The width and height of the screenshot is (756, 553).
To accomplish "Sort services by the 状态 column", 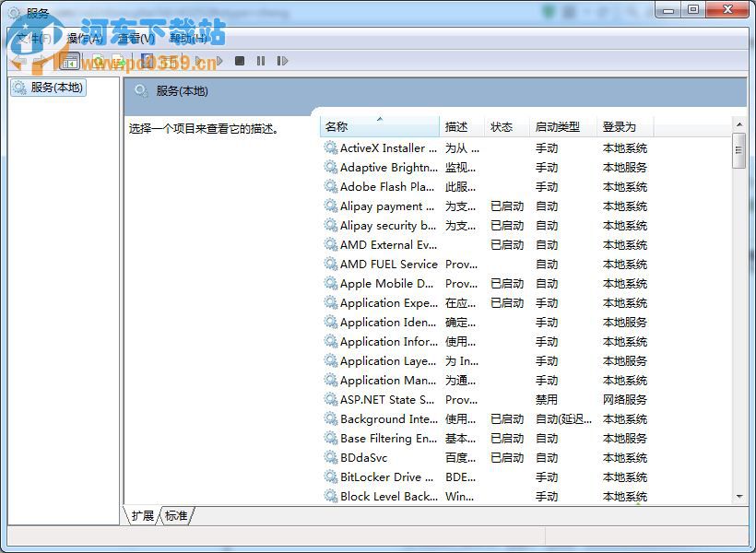I will point(502,127).
